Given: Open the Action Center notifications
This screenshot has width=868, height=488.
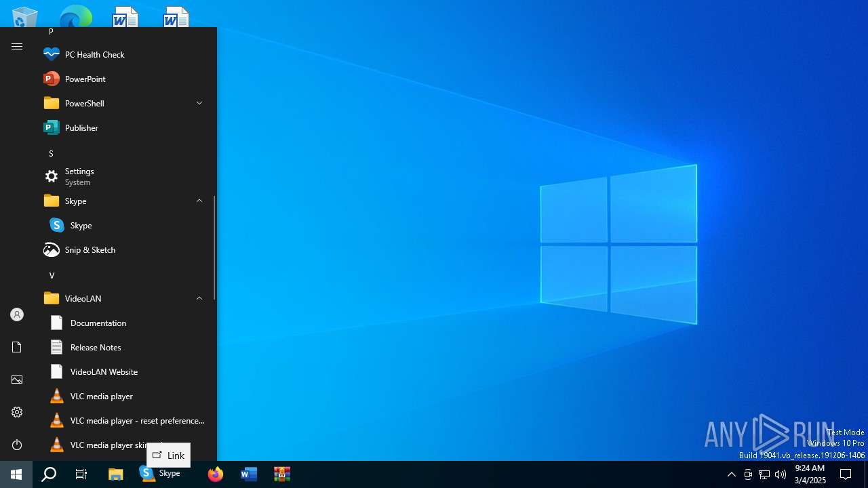Looking at the screenshot, I should pos(846,474).
